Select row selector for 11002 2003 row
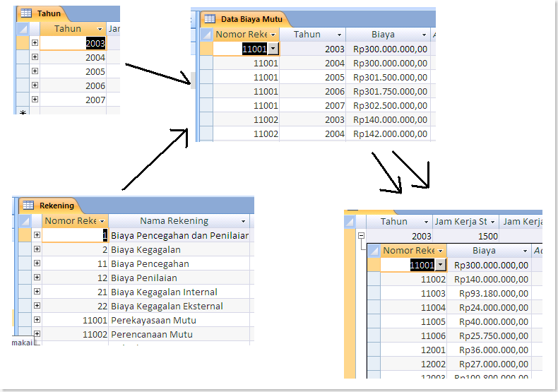558x392 pixels. pos(206,119)
